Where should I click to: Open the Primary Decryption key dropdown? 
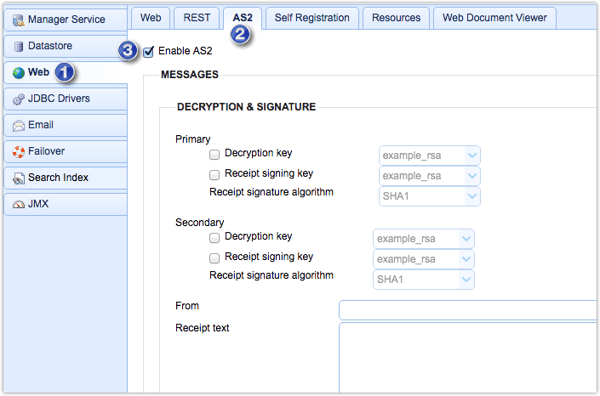click(x=429, y=155)
